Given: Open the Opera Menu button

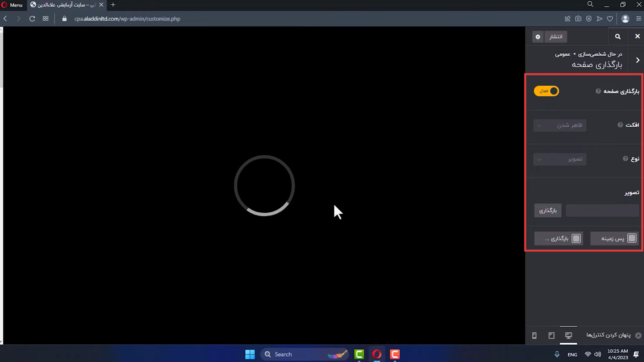Looking at the screenshot, I should [x=12, y=5].
